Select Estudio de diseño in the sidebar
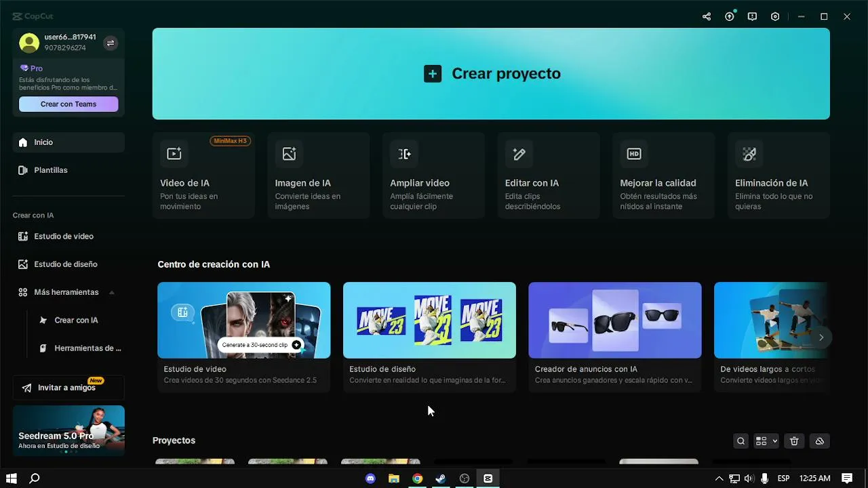 click(x=68, y=264)
